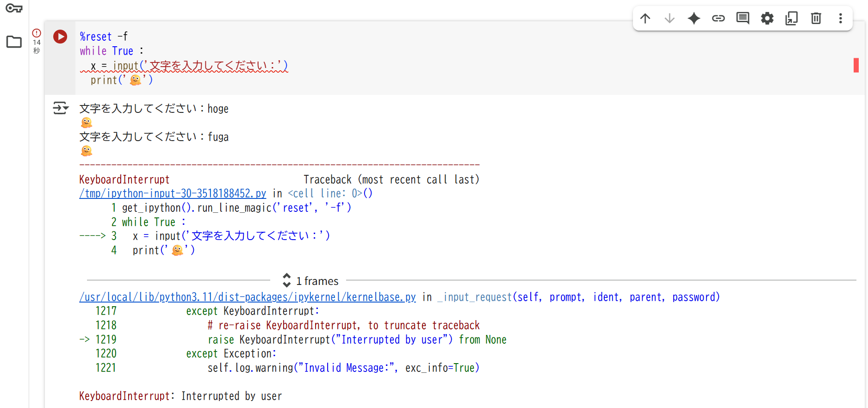
Task: Open the kernelbase.py file link
Action: (247, 297)
